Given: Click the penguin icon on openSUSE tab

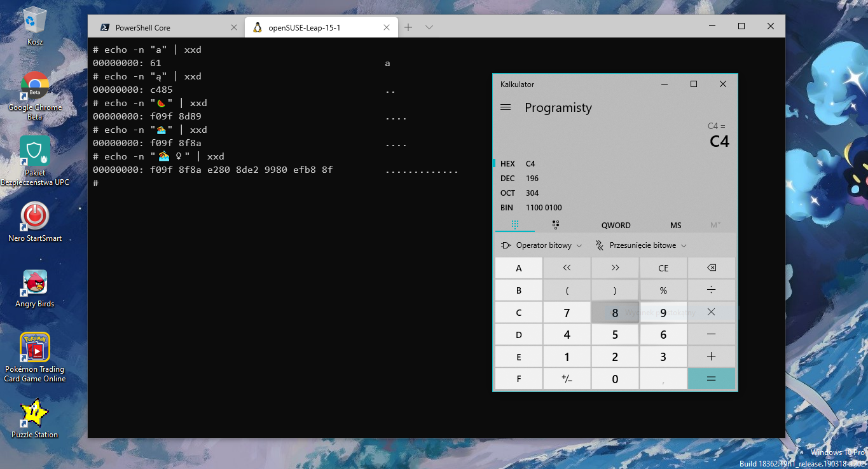Looking at the screenshot, I should 258,27.
